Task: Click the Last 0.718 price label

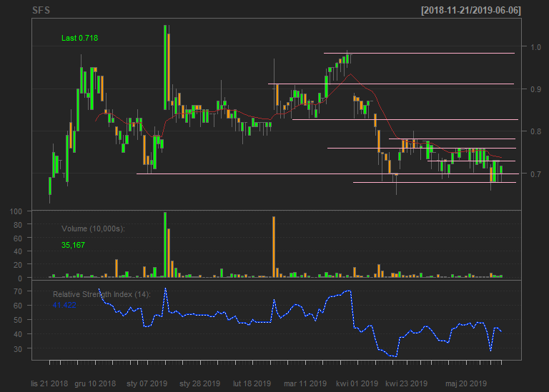Action: [x=79, y=38]
